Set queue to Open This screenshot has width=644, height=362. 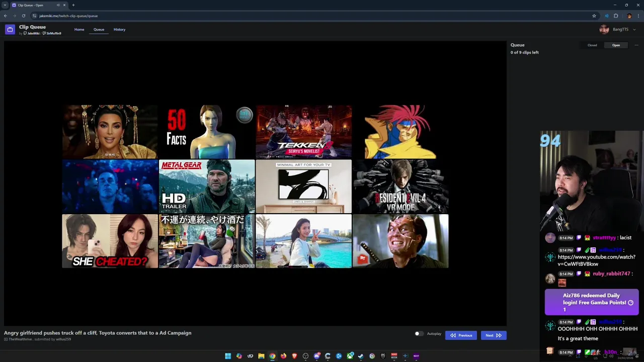[616, 45]
